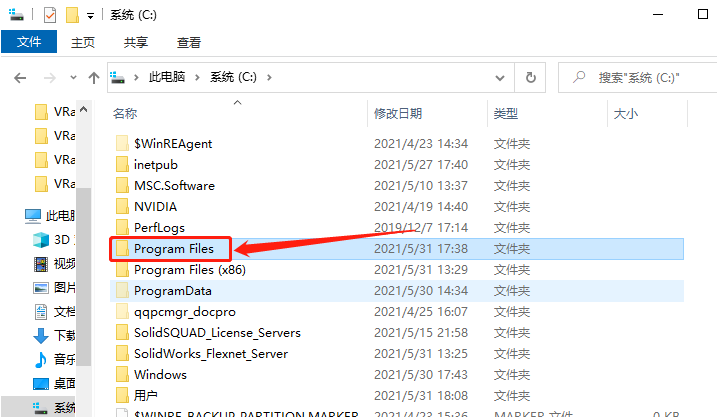Minimize the 系统 (C:) Explorer window

[x=658, y=14]
